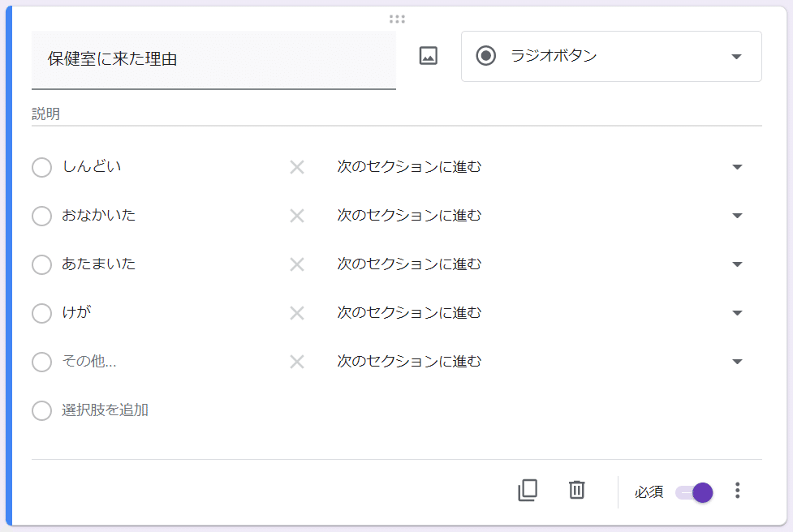Screen dimensions: 793x532
Task: Toggle the 必須 required switch
Action: [695, 492]
